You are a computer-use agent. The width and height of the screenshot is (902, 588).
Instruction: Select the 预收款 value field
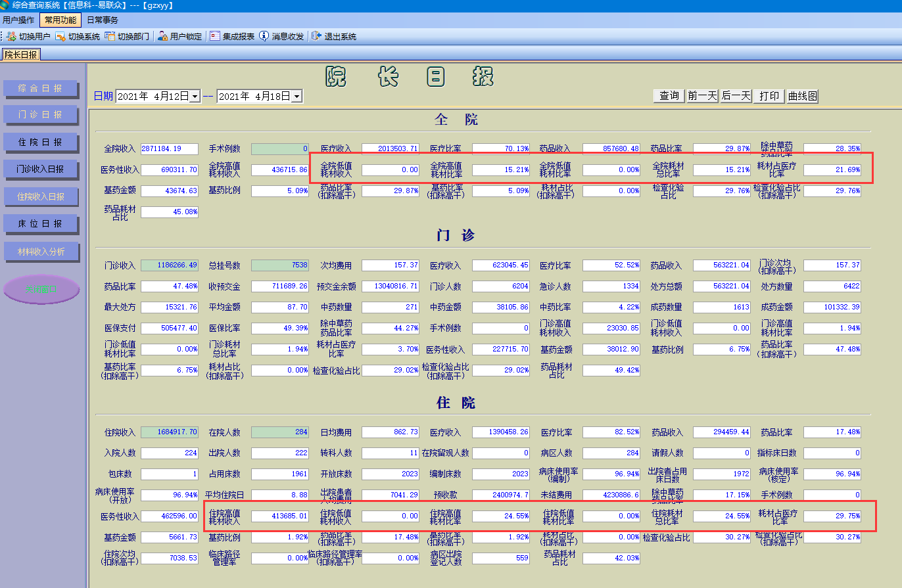point(501,495)
